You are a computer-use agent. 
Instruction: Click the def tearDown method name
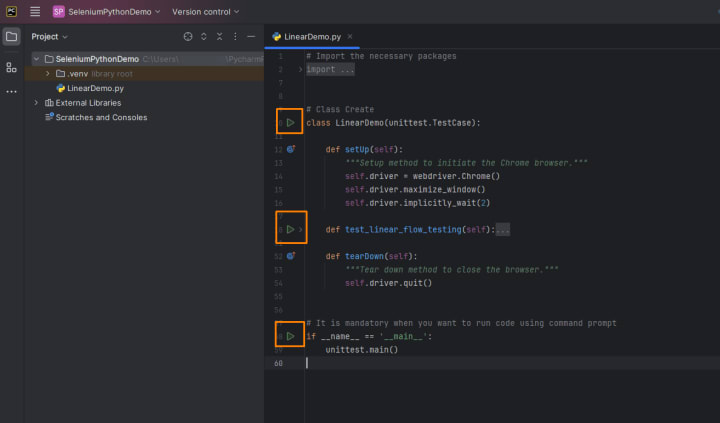[x=365, y=256]
